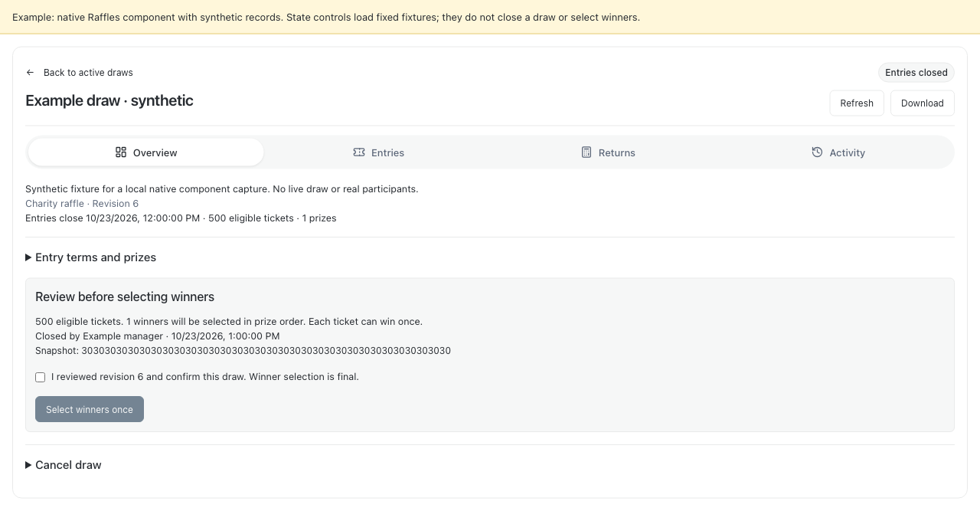Click the Example draw · synthetic heading
The height and width of the screenshot is (511, 980).
(109, 100)
